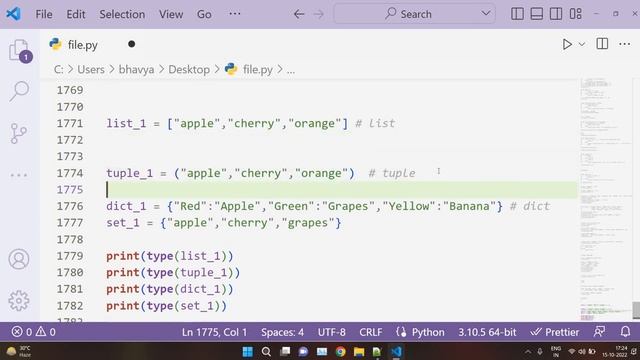
Task: Go back with the left arrow
Action: coord(299,14)
